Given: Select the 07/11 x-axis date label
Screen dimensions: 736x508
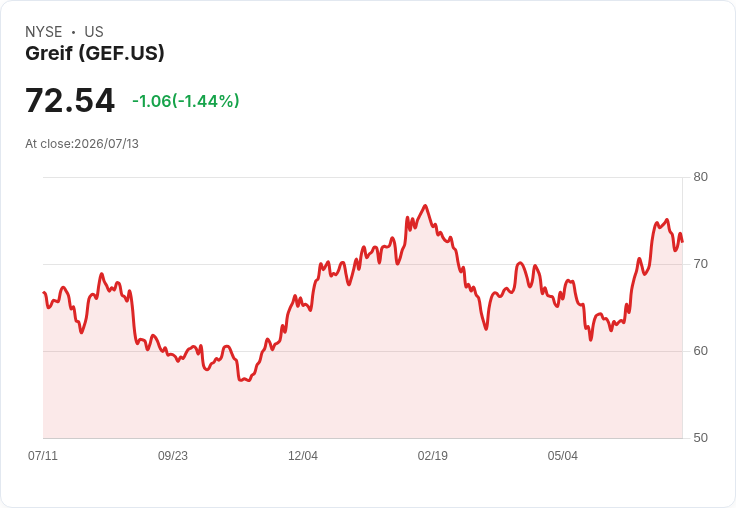Looking at the screenshot, I should coord(43,456).
